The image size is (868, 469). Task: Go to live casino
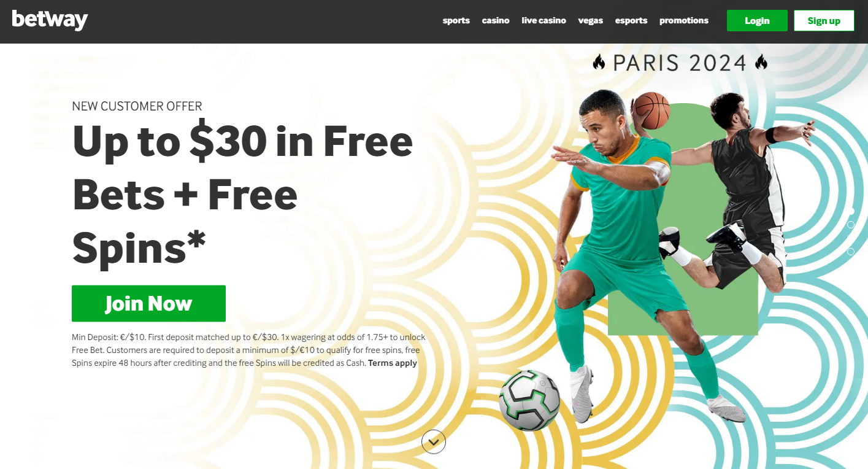(543, 20)
